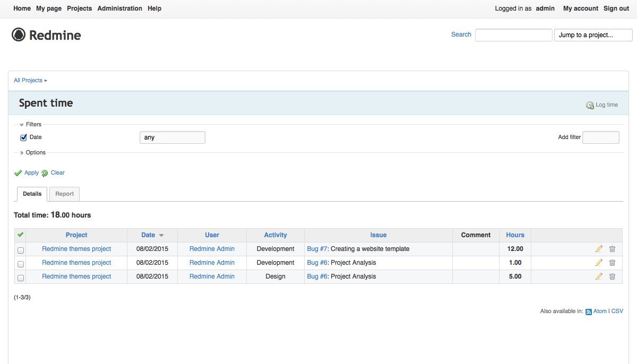
Task: Check the Development Bug #6 row checkbox
Action: coord(21,264)
